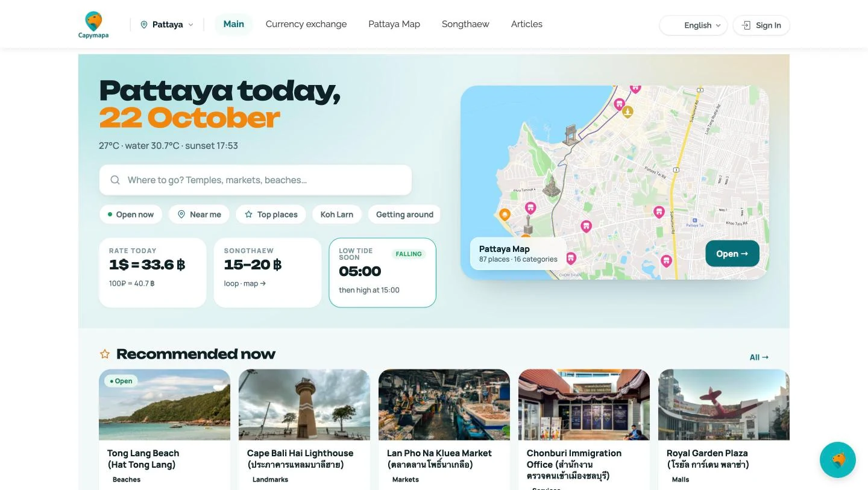Focus the Where to go search field
This screenshot has width=868, height=490.
256,180
